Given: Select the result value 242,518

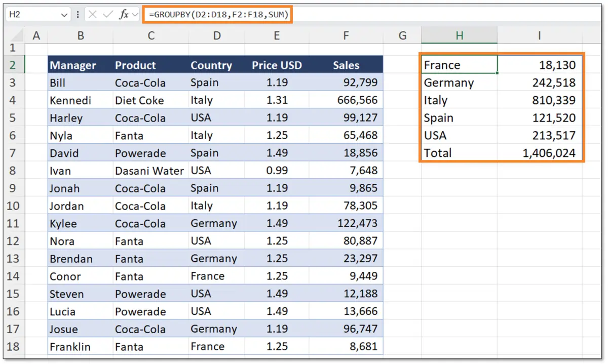Looking at the screenshot, I should coord(540,83).
